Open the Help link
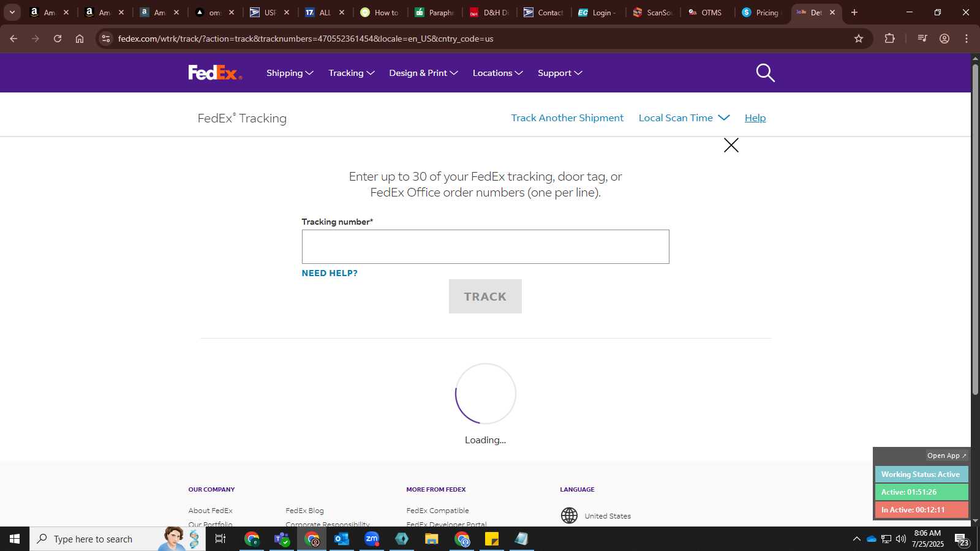Screen dimensions: 980x551 click(x=755, y=118)
